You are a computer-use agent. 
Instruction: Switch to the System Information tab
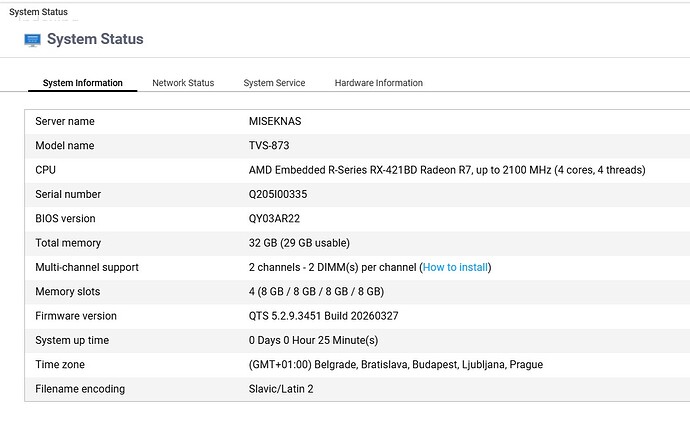click(x=83, y=83)
